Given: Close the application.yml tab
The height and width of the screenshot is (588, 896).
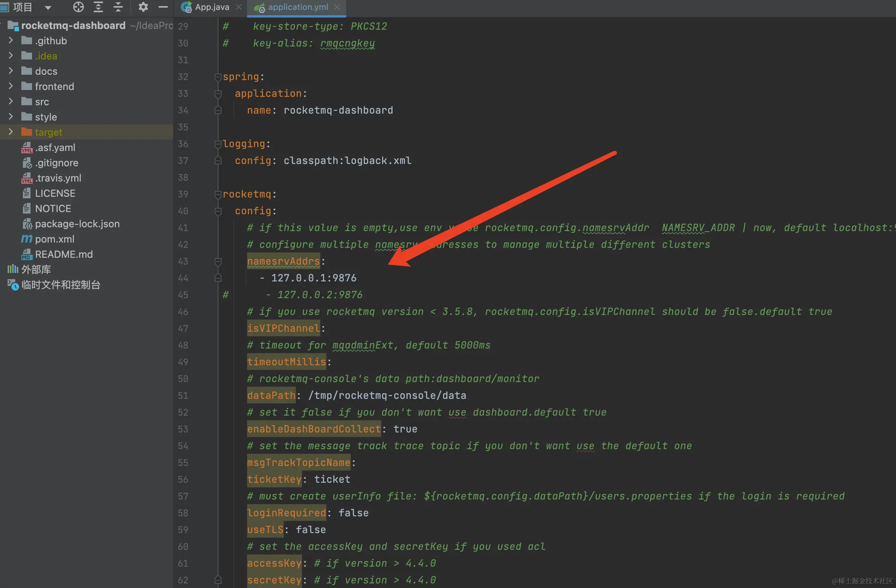Looking at the screenshot, I should pyautogui.click(x=337, y=7).
